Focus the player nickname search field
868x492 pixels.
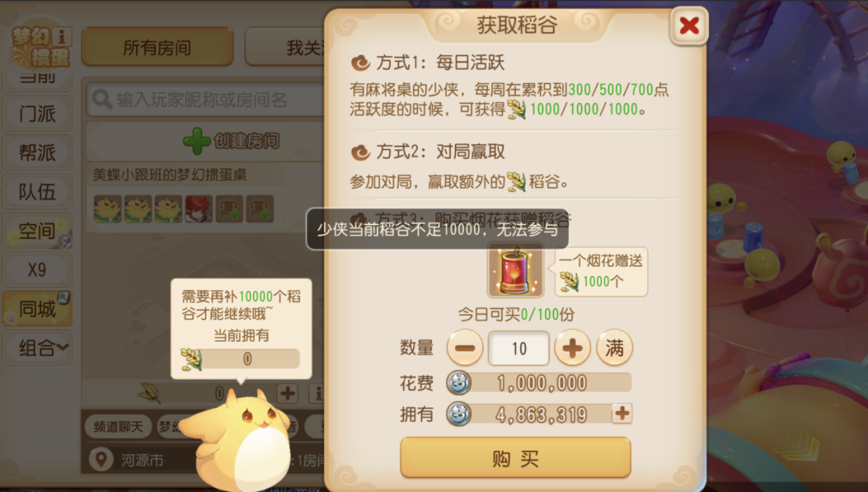[206, 100]
